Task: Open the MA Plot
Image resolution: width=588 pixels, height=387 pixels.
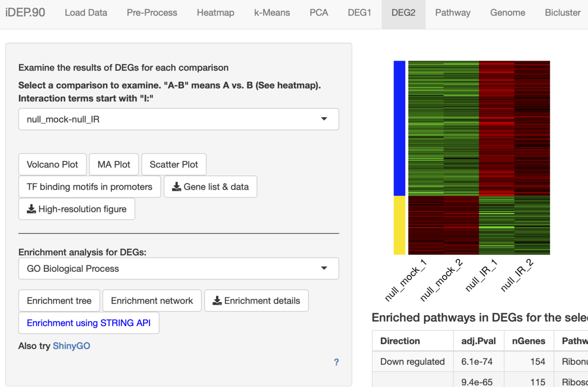Action: pyautogui.click(x=114, y=165)
